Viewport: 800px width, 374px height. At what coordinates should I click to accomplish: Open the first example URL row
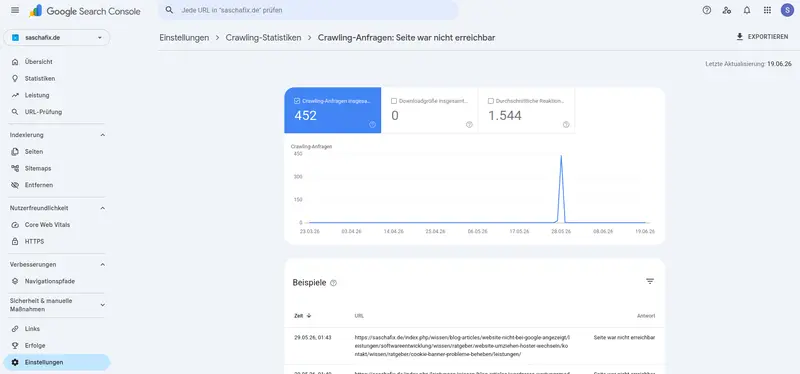[474, 346]
